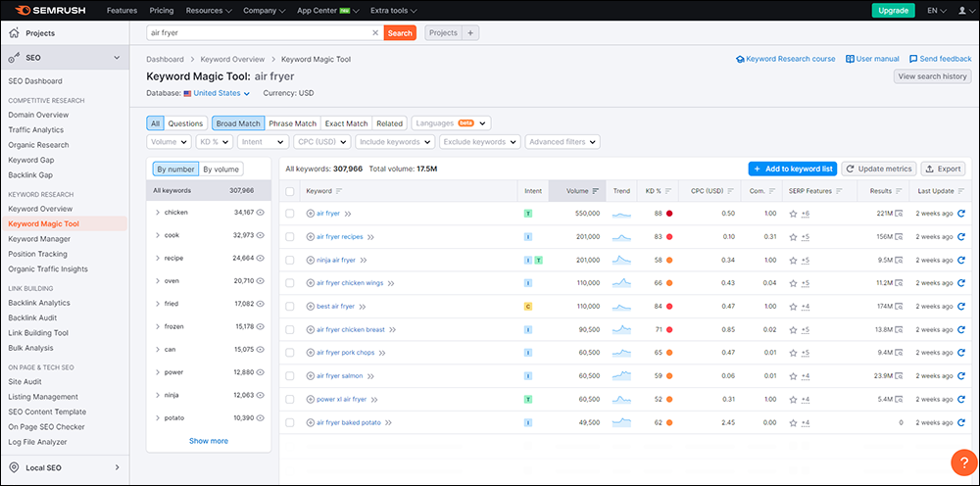980x486 pixels.
Task: Click the Local SEO pin icon
Action: (x=15, y=467)
